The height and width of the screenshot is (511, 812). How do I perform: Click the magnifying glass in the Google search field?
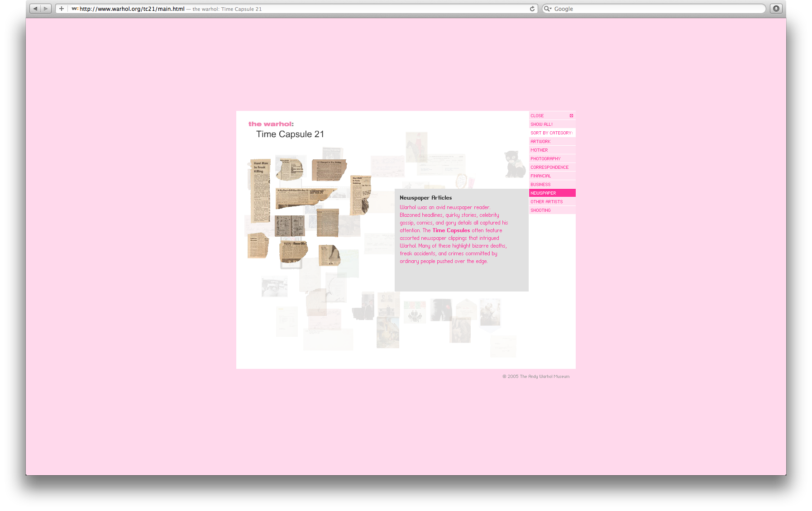547,9
